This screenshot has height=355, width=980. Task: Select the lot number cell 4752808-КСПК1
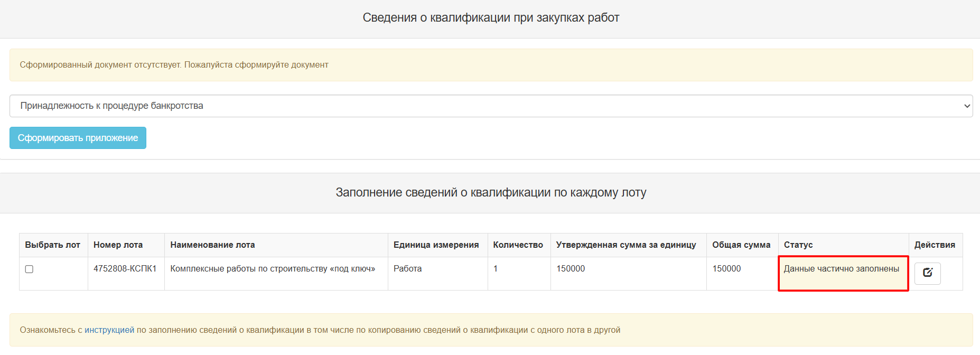pos(125,269)
